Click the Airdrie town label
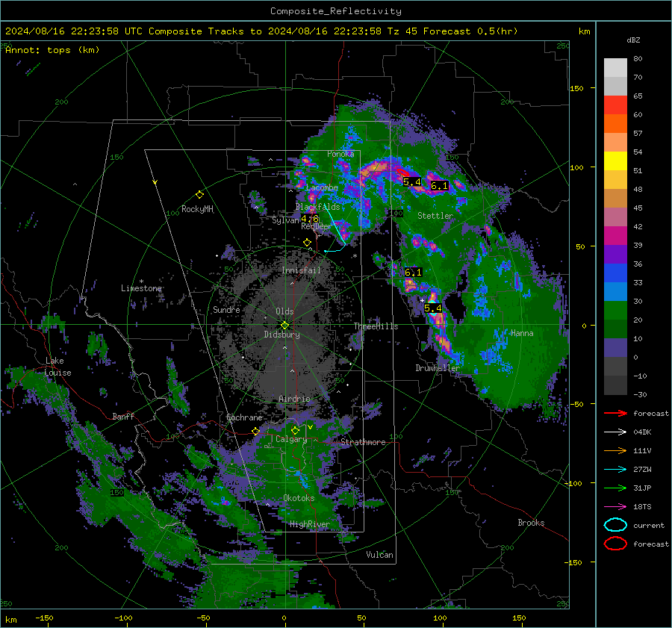The width and height of the screenshot is (672, 628). (x=294, y=399)
